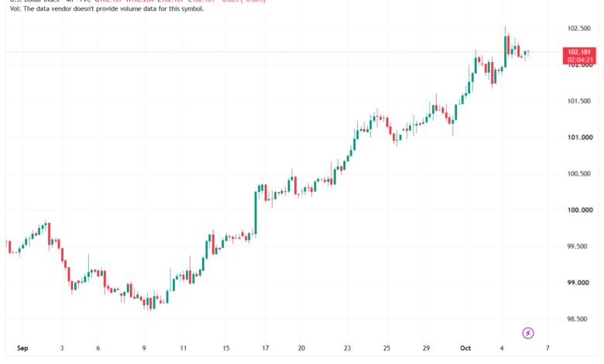Click date 15 on the time axis

click(x=226, y=349)
